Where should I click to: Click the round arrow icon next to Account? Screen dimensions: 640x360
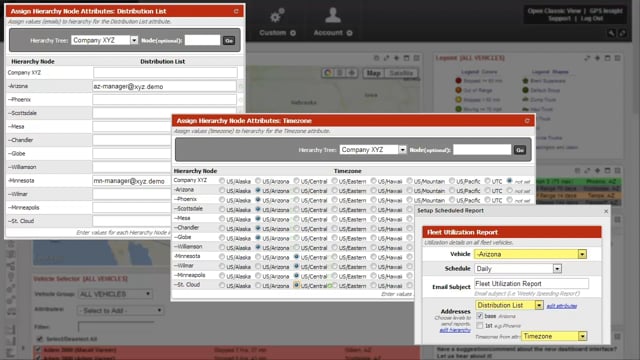click(349, 33)
